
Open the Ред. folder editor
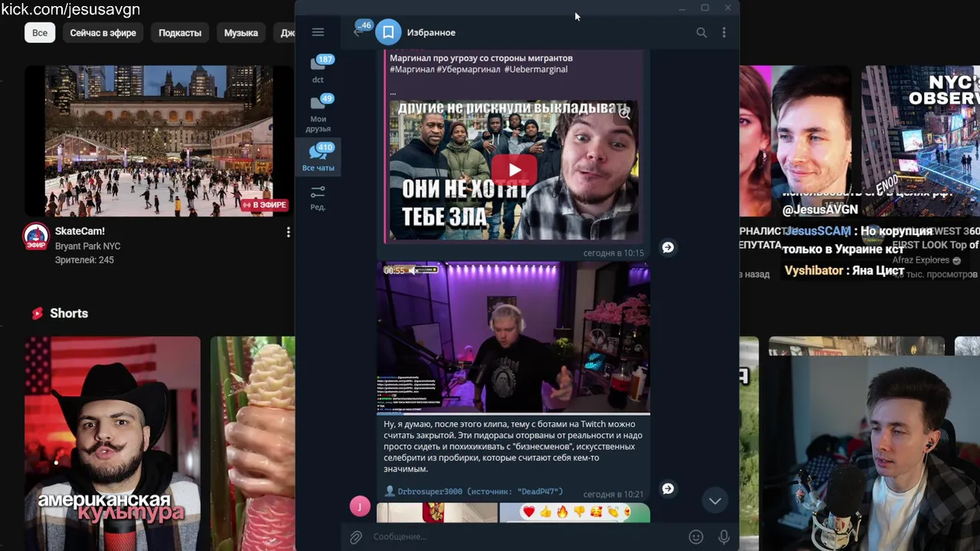[318, 197]
